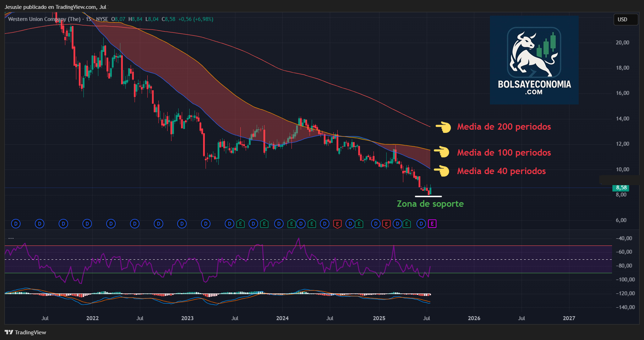Screen dimensions: 644x340
Task: Click the 2024 label on time axis
Action: point(282,318)
